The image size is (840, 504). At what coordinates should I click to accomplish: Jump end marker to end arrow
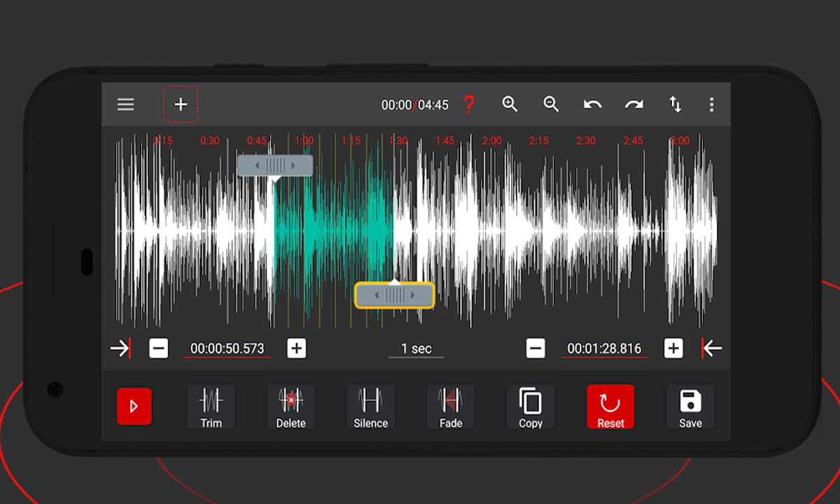[x=711, y=348]
